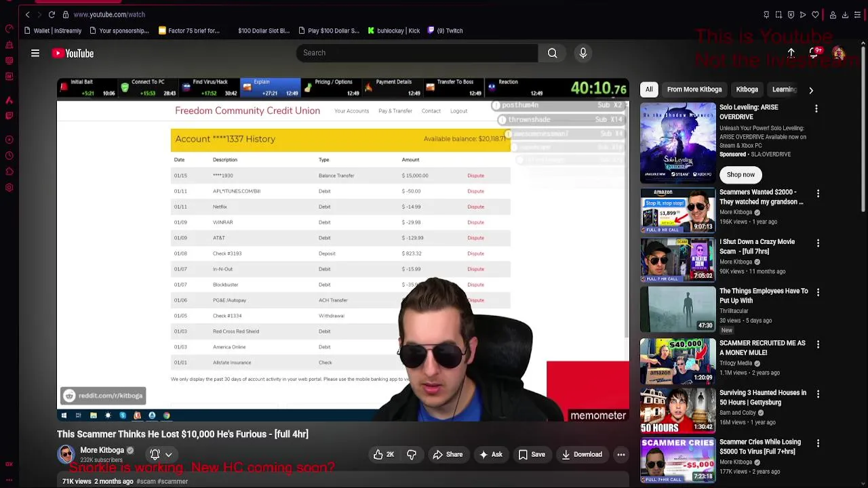
Task: Click the Ask button
Action: click(491, 455)
